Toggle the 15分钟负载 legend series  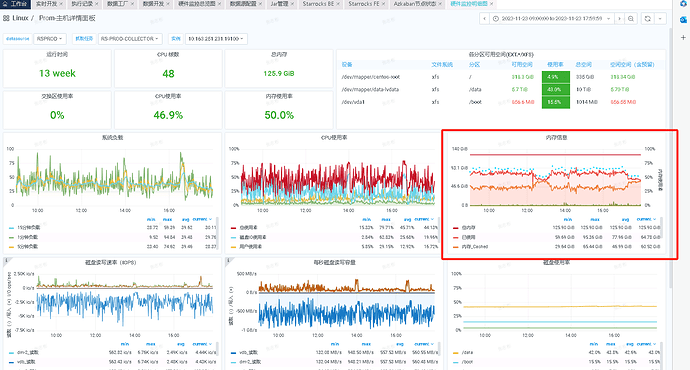pos(29,228)
